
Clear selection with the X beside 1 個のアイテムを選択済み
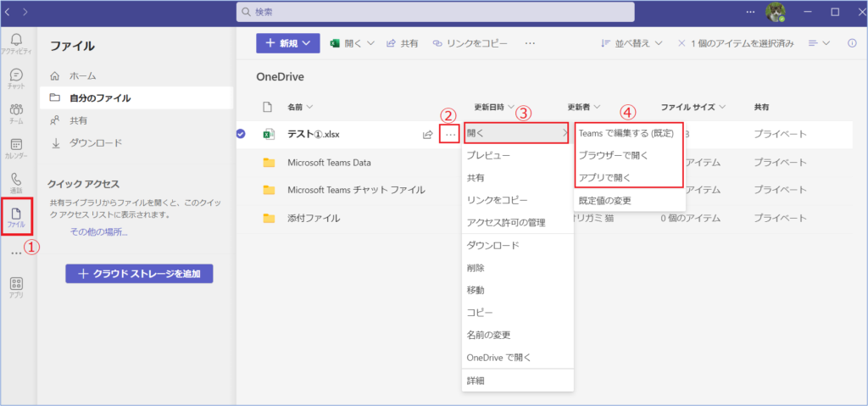click(682, 43)
